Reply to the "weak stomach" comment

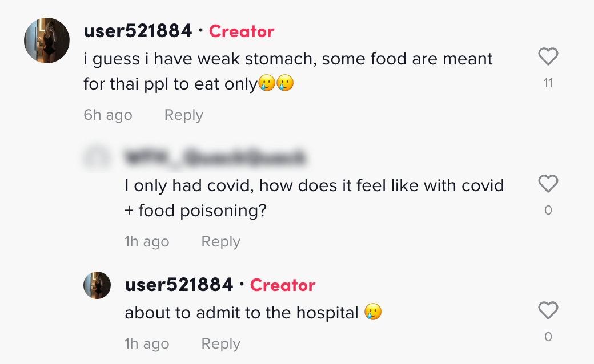pos(183,115)
